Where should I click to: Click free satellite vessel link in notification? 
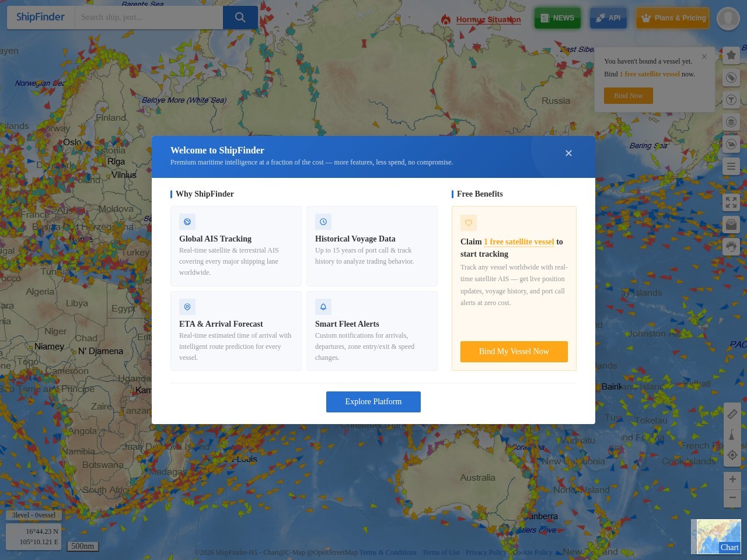coord(650,74)
